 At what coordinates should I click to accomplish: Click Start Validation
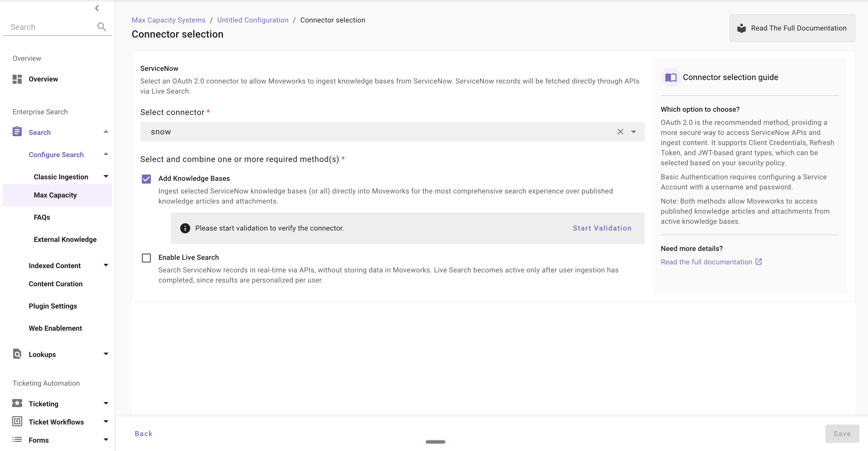coord(602,228)
